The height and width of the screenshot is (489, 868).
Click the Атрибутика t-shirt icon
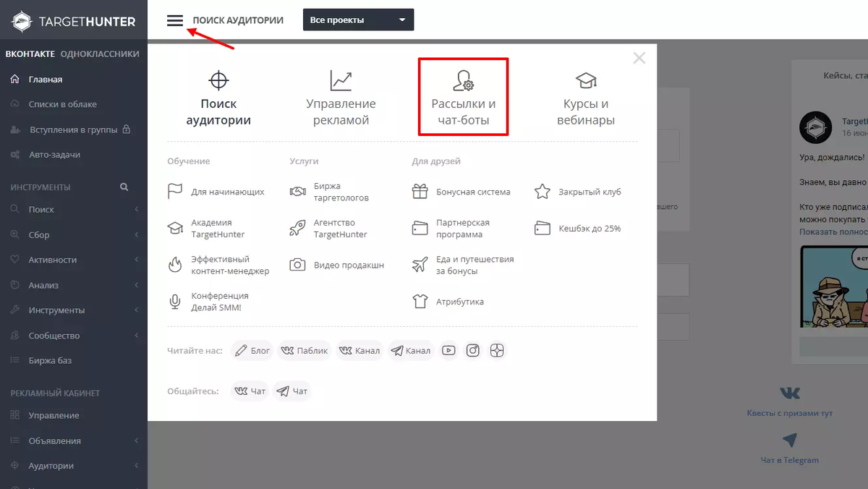[x=420, y=302]
